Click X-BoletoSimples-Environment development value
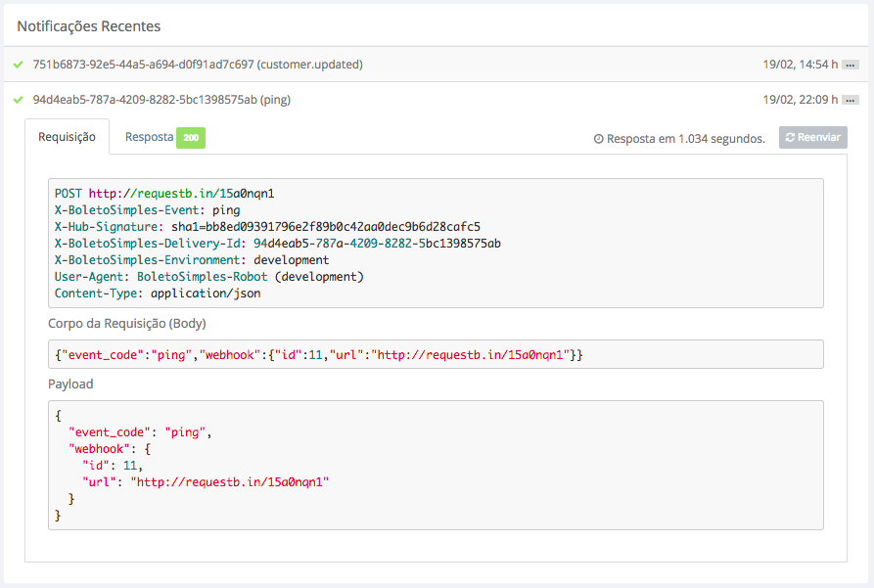The image size is (874, 588). (291, 260)
